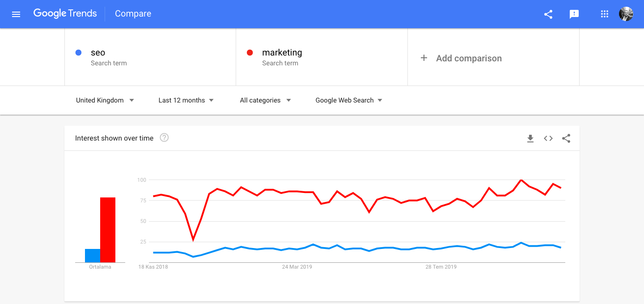644x304 pixels.
Task: Expand the All categories dropdown
Action: [266, 100]
